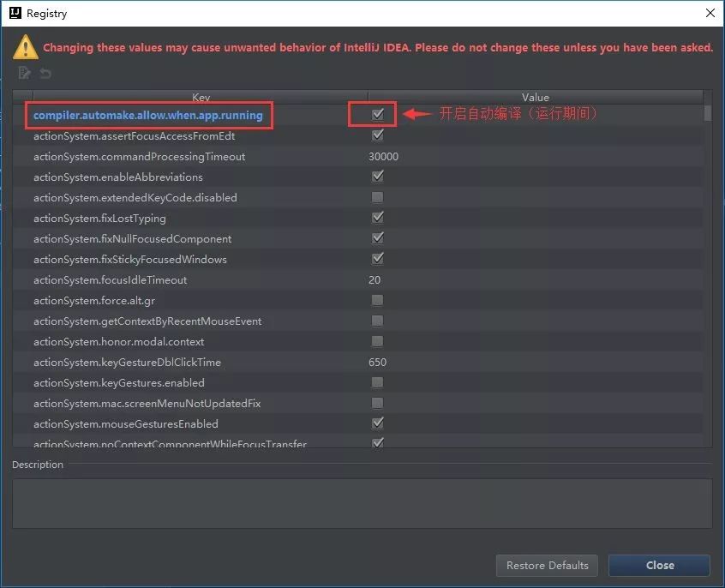Click the revert to default icon
The image size is (725, 588).
(x=45, y=74)
